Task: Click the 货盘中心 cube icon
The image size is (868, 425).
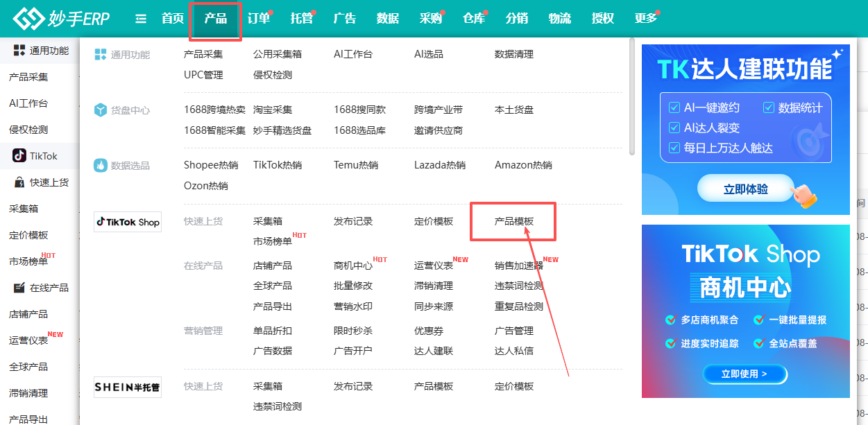Action: pos(101,110)
